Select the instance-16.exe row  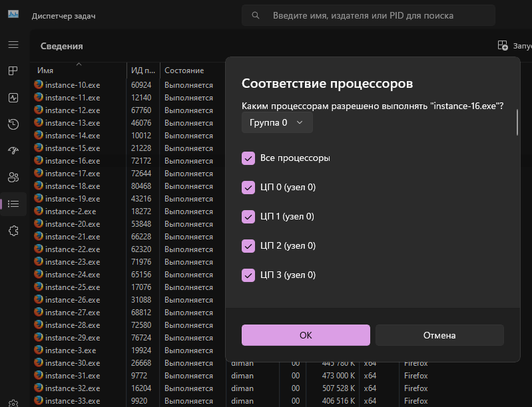tap(129, 161)
